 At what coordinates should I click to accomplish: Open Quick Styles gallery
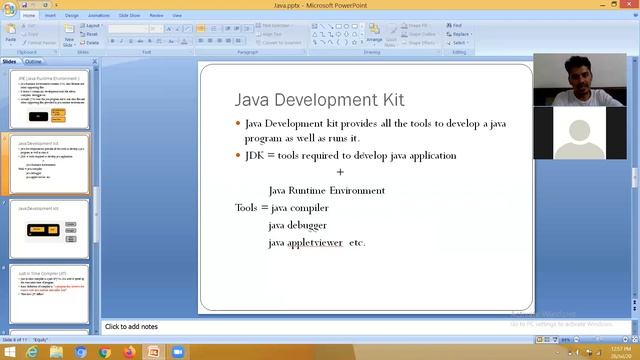click(x=391, y=35)
